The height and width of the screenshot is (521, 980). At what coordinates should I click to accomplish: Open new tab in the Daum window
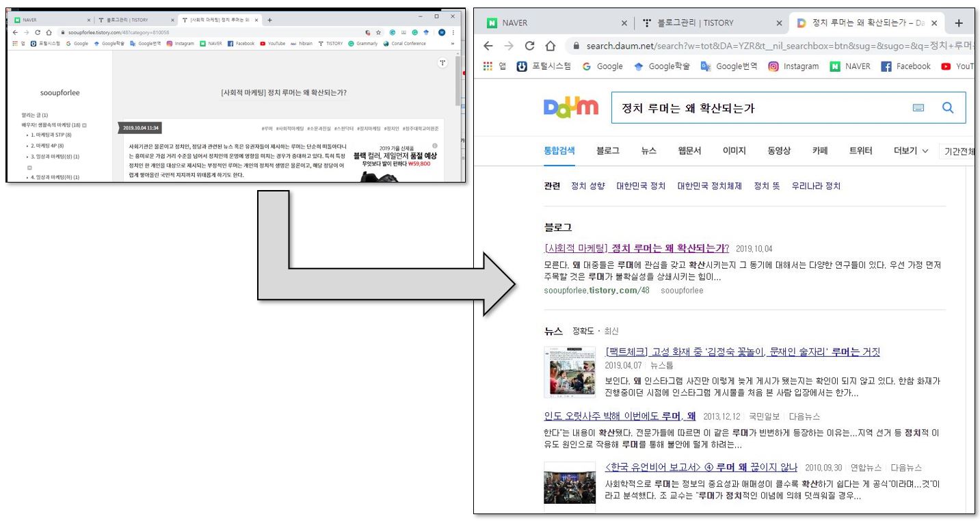click(958, 23)
